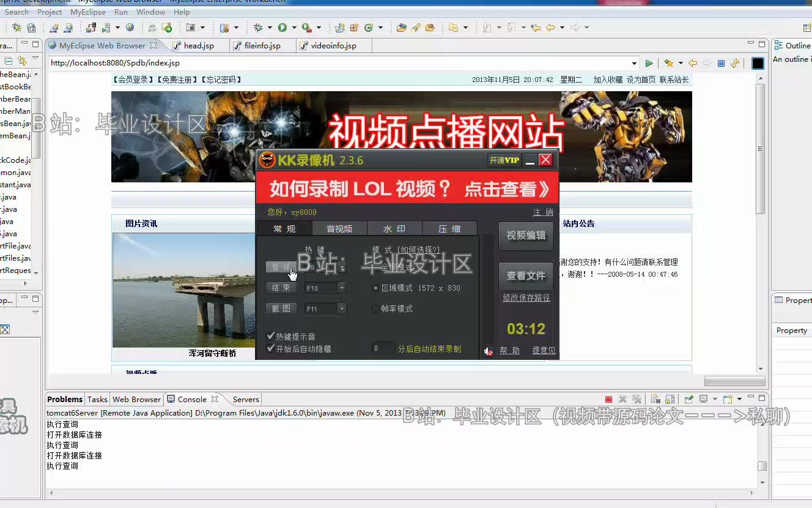Open the MyEclipse menu

click(88, 12)
